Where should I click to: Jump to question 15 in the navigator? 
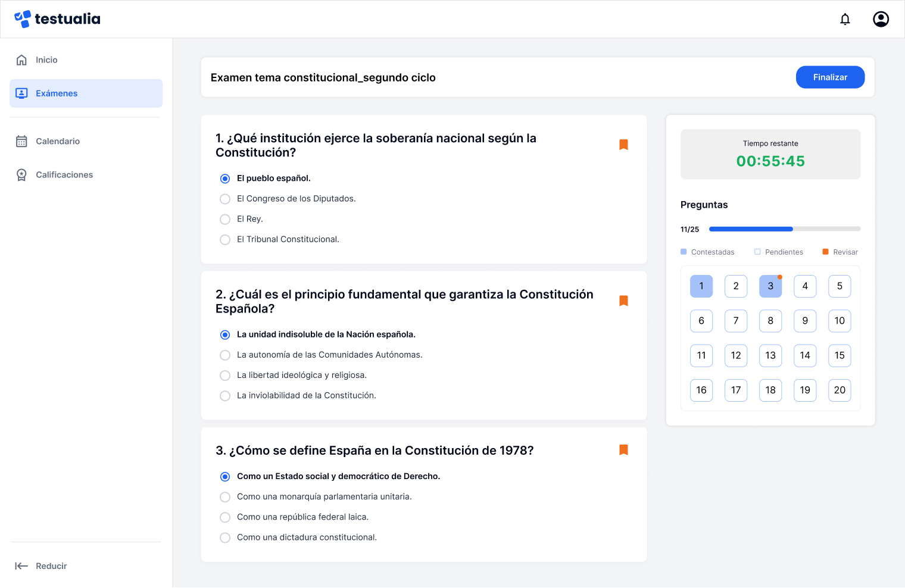(840, 355)
